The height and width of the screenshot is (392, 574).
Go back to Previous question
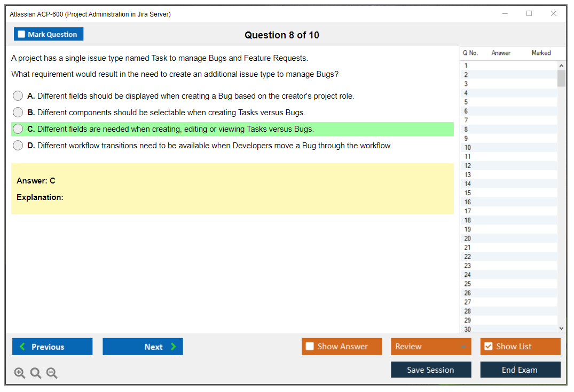click(x=52, y=347)
